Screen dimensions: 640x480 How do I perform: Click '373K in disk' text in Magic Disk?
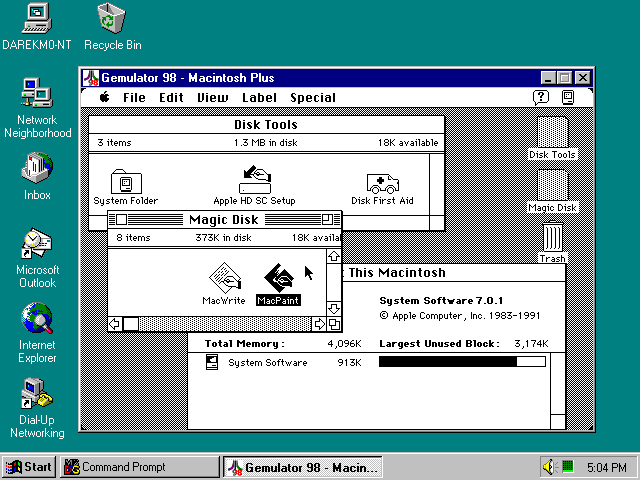coord(223,238)
